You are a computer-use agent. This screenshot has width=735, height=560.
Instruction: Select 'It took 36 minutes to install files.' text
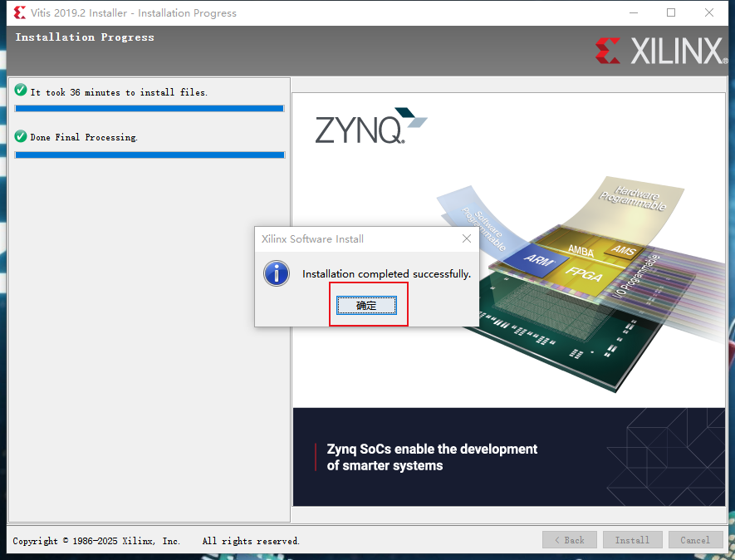pyautogui.click(x=119, y=92)
